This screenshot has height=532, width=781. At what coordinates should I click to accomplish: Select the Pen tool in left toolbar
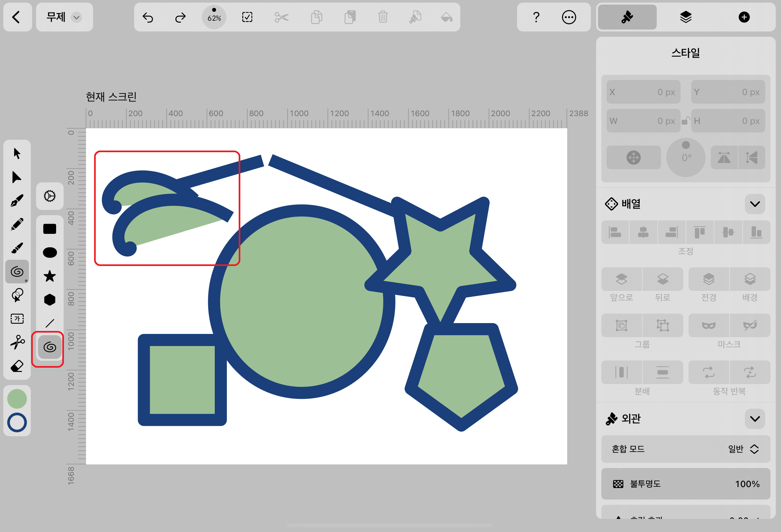click(17, 201)
